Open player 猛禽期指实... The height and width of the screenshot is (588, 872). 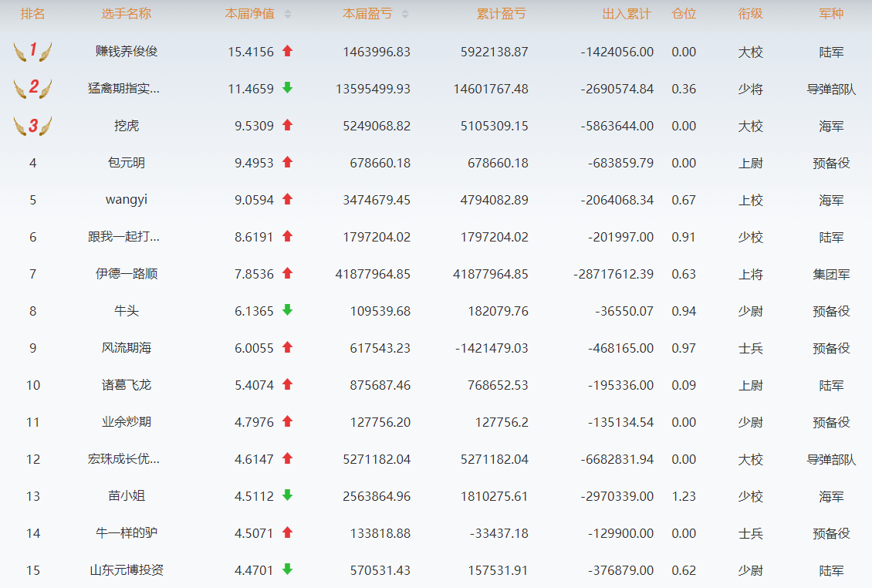tap(123, 89)
